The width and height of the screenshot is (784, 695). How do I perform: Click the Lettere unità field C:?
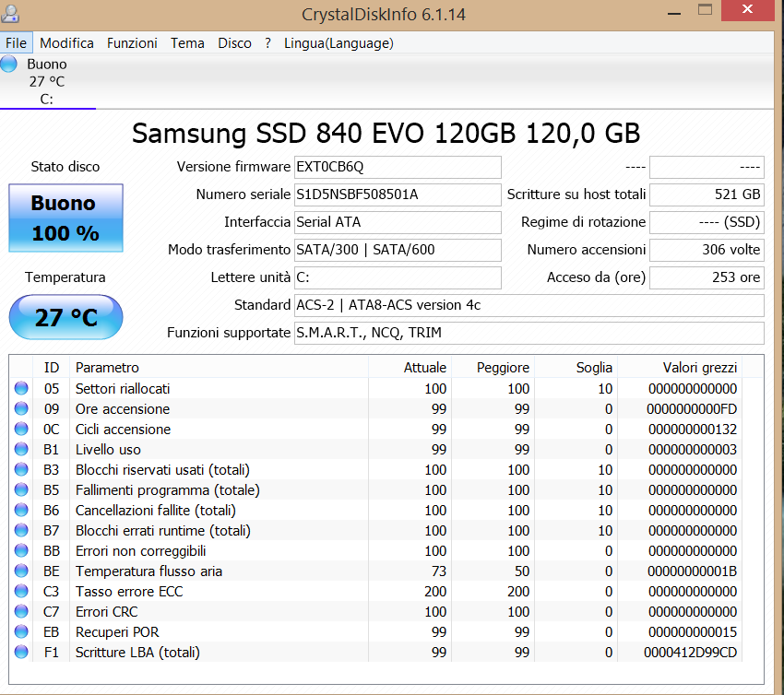[398, 277]
